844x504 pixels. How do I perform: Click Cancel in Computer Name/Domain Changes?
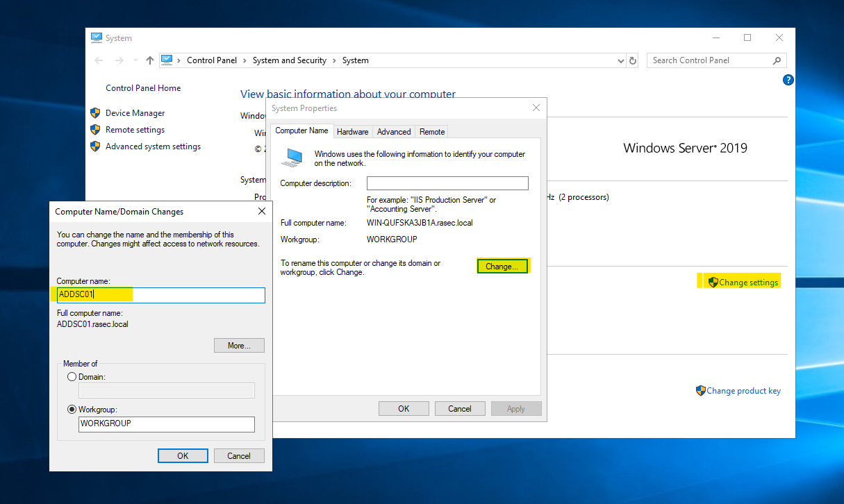pyautogui.click(x=239, y=456)
